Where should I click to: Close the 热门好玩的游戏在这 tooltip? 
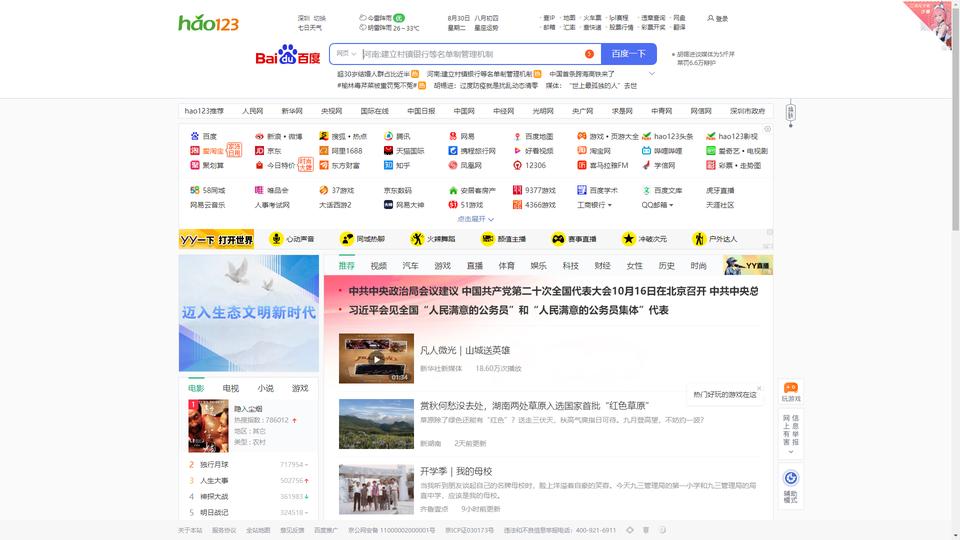759,388
